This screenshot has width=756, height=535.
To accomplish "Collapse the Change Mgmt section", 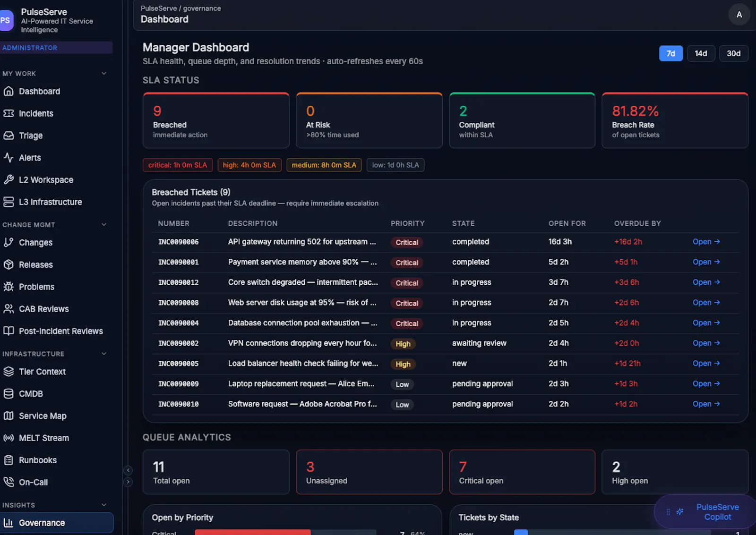I will [104, 224].
